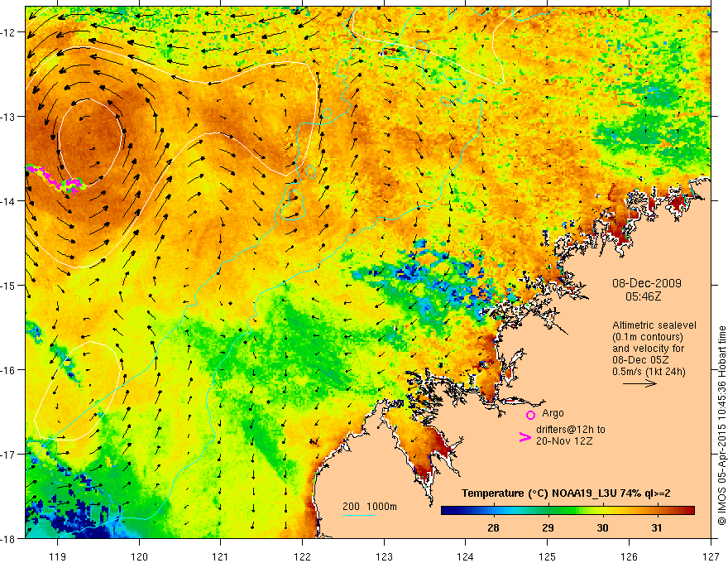Click the 0.5m/s velocity scale arrow
Image resolution: width=728 pixels, height=563 pixels.
pos(639,383)
